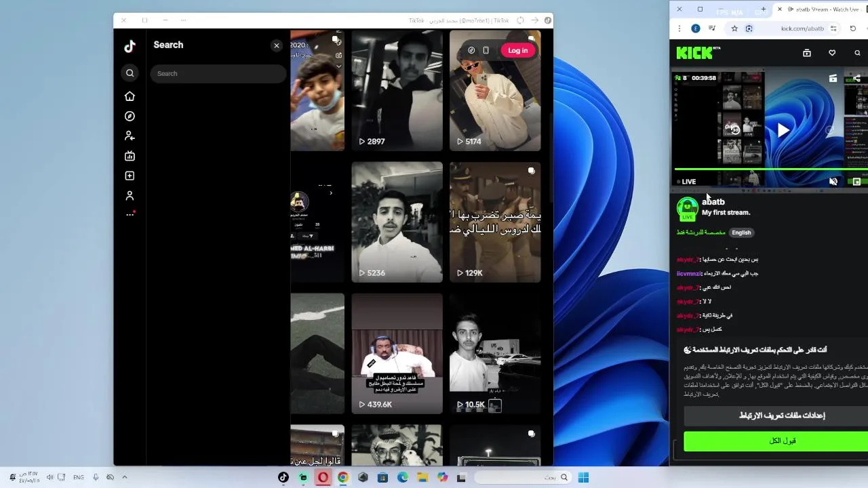Go to TikTok Home icon
The height and width of the screenshot is (488, 868).
point(130,96)
